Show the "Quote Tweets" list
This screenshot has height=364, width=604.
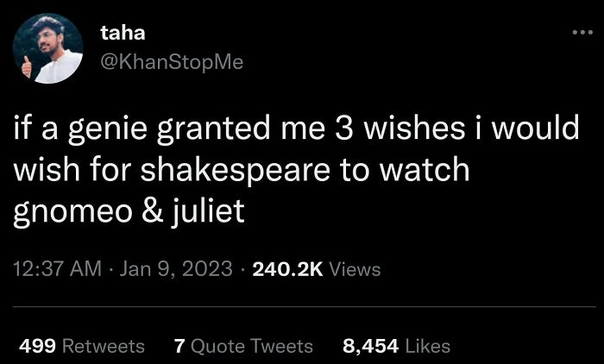tap(251, 346)
